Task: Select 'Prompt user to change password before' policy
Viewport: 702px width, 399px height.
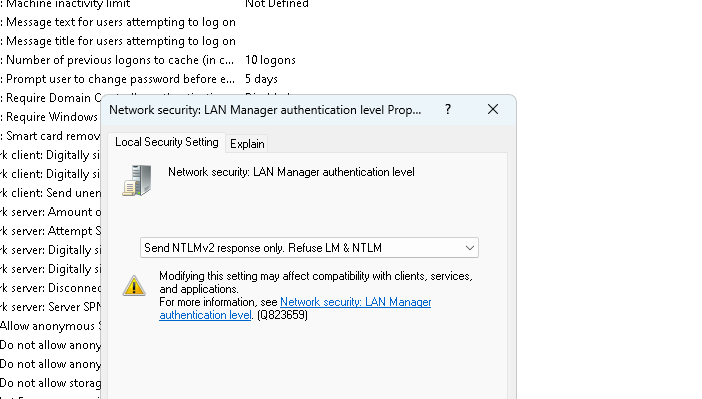Action: [x=117, y=79]
